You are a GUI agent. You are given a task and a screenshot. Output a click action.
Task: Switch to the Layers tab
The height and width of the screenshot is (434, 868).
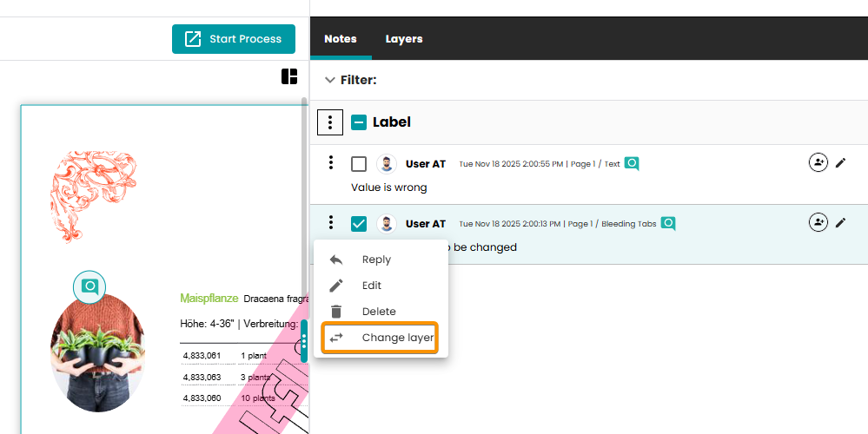404,39
